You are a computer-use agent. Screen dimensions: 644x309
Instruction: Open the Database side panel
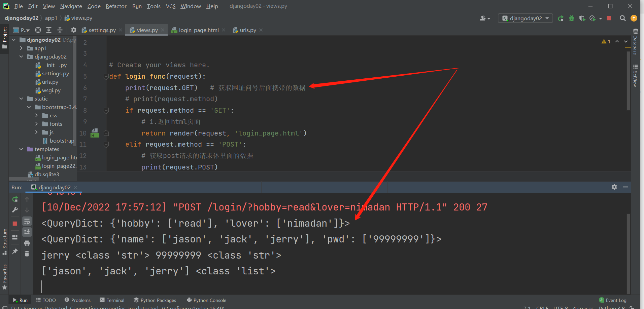[635, 42]
